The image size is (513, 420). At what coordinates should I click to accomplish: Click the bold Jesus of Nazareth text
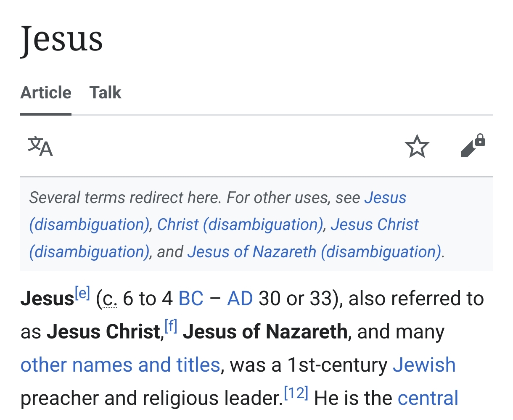tap(265, 332)
